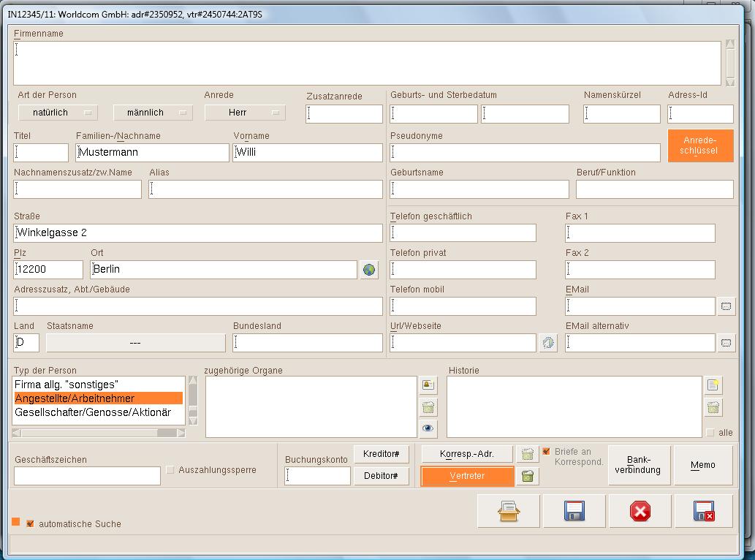Click the Plz field showing 12200
755x560 pixels.
click(x=48, y=270)
